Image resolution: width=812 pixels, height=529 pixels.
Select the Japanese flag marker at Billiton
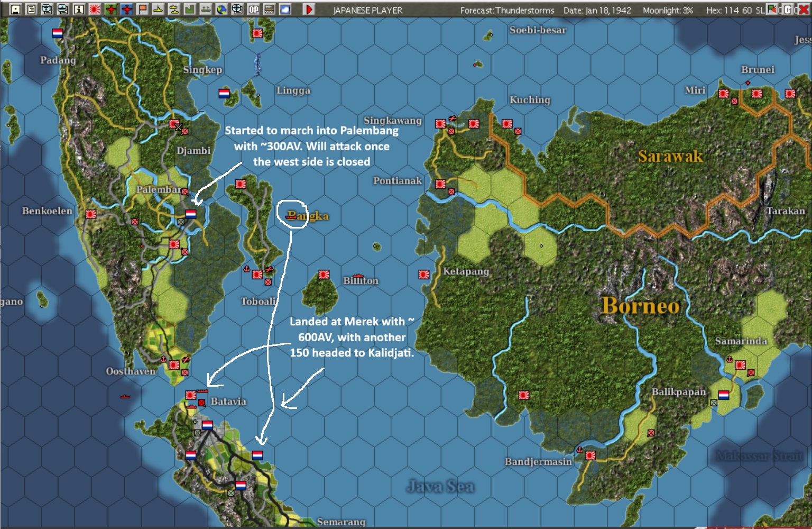pyautogui.click(x=324, y=275)
